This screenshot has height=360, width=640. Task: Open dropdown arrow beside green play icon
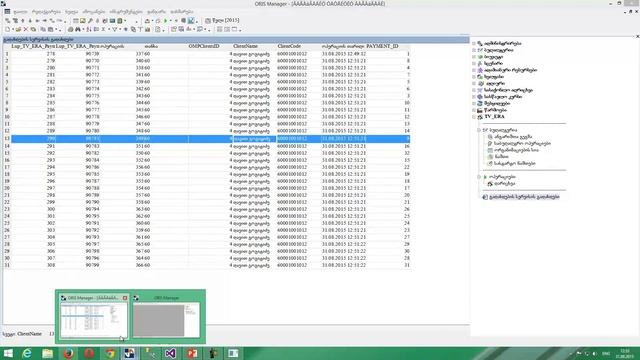coord(171,20)
